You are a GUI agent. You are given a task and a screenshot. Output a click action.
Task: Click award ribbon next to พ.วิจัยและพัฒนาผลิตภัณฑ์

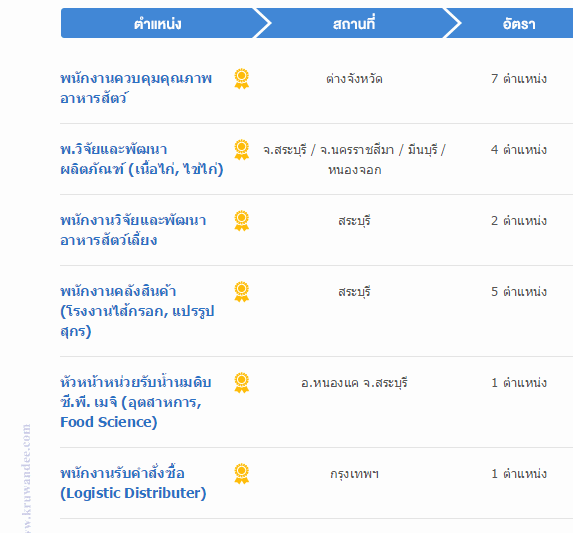(x=242, y=150)
